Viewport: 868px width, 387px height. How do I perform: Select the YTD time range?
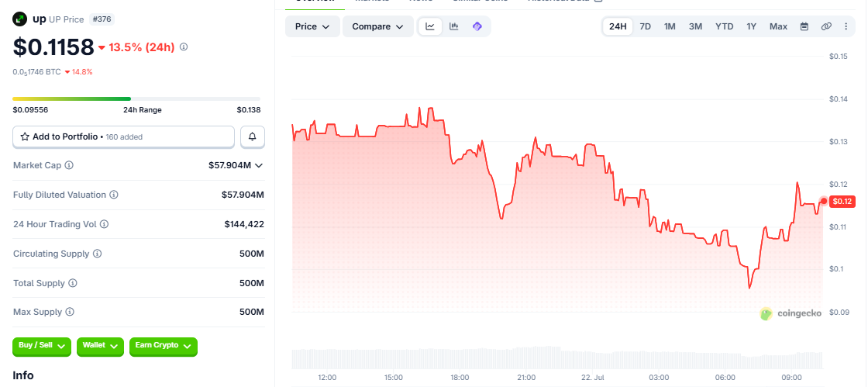pyautogui.click(x=724, y=26)
